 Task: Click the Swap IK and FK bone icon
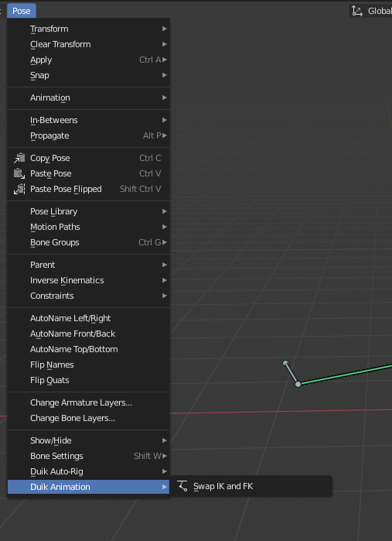coord(182,486)
